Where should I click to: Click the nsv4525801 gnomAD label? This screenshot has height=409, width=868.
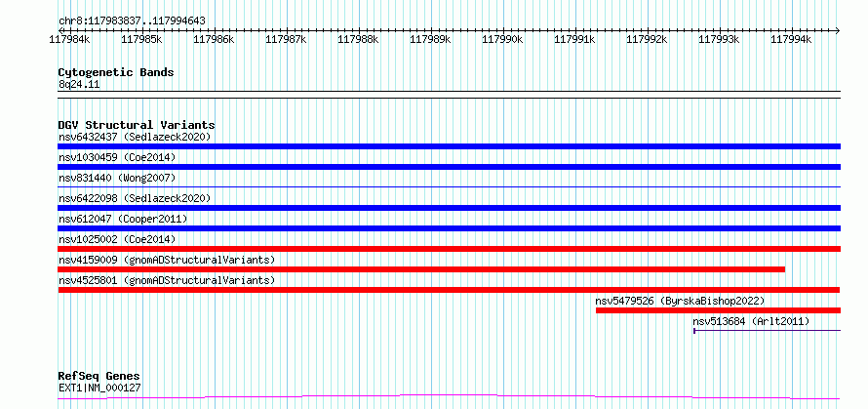click(167, 280)
